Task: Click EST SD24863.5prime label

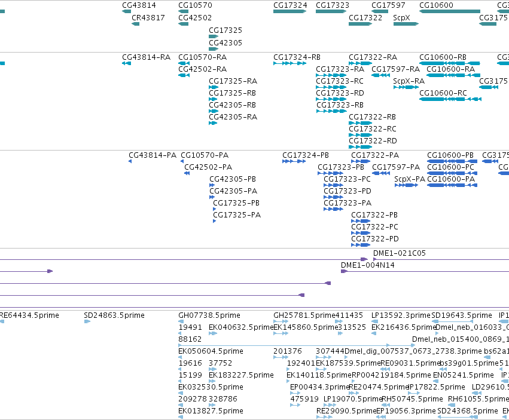Action: tap(114, 315)
